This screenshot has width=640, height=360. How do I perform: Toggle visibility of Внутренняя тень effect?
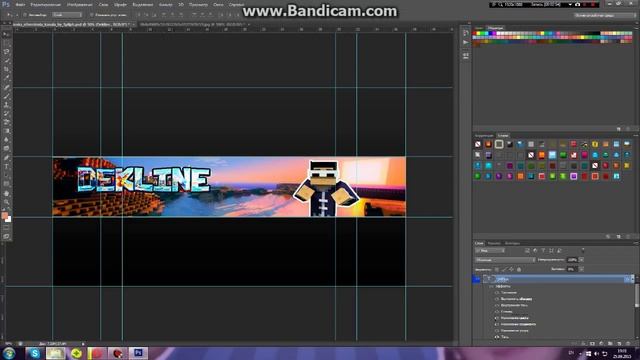tap(497, 305)
